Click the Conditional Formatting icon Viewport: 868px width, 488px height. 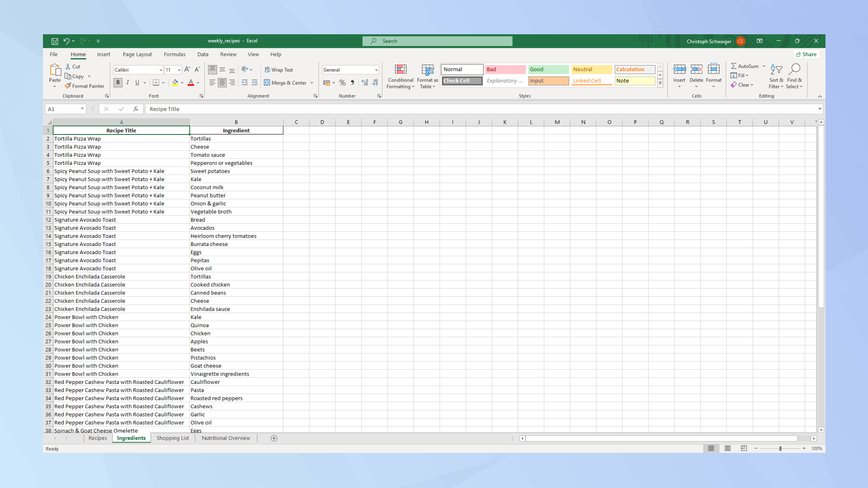401,70
